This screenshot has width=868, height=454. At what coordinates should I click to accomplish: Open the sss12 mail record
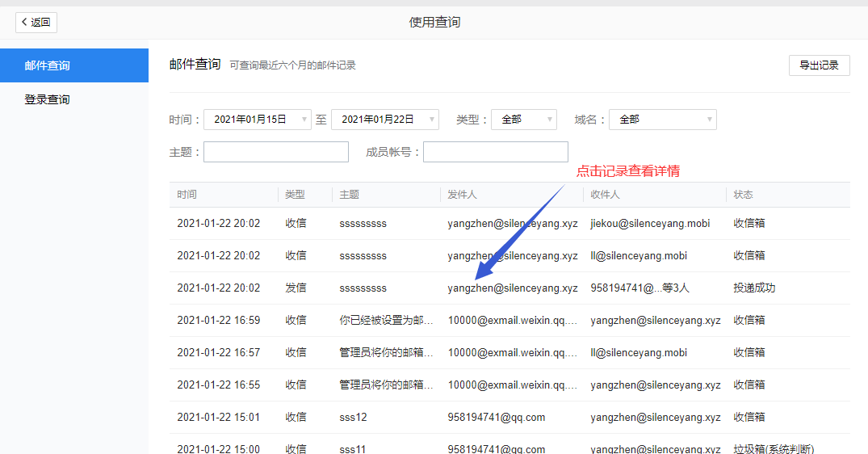[x=509, y=418]
